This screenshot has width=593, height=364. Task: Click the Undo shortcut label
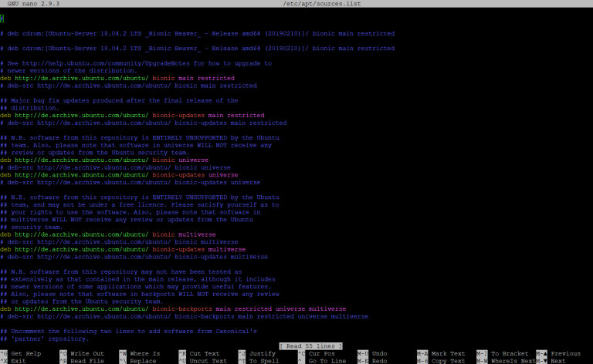(379, 353)
